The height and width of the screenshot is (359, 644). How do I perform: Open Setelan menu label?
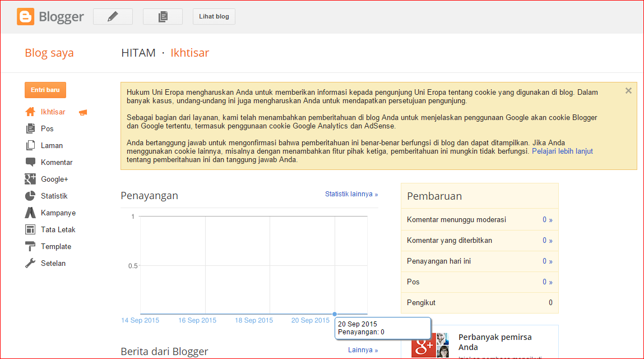click(x=53, y=264)
